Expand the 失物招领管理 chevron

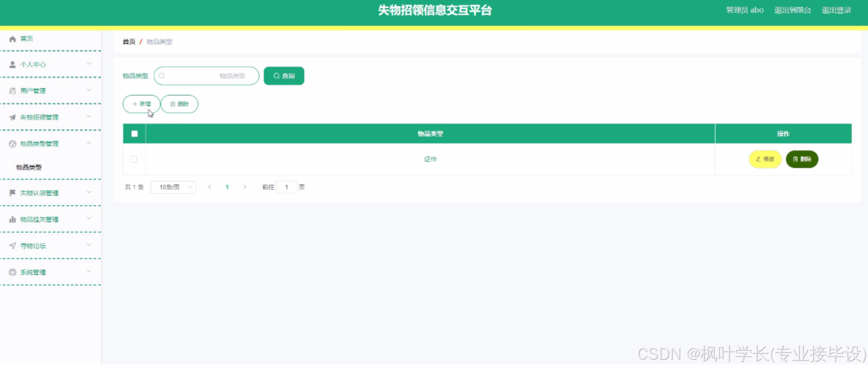coord(89,116)
